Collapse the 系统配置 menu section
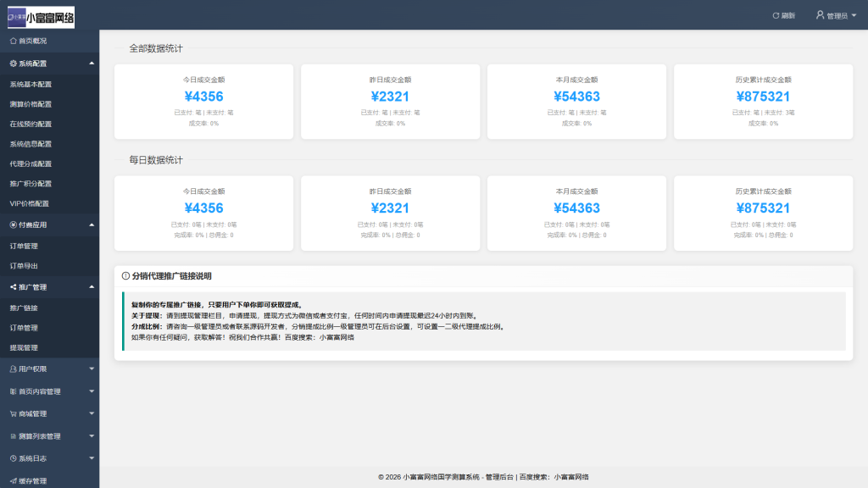 pyautogui.click(x=49, y=62)
